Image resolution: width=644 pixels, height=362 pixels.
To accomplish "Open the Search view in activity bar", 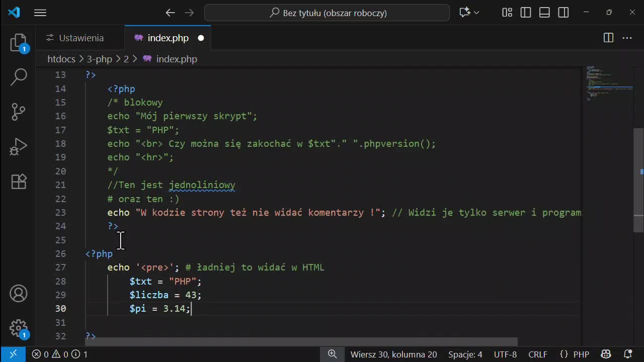I will pyautogui.click(x=19, y=77).
